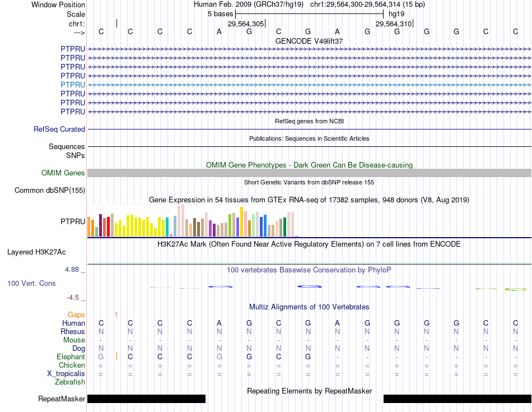532x412 pixels.
Task: Open 'Repeating Elements by RepeatMasker' title
Action: [309, 391]
